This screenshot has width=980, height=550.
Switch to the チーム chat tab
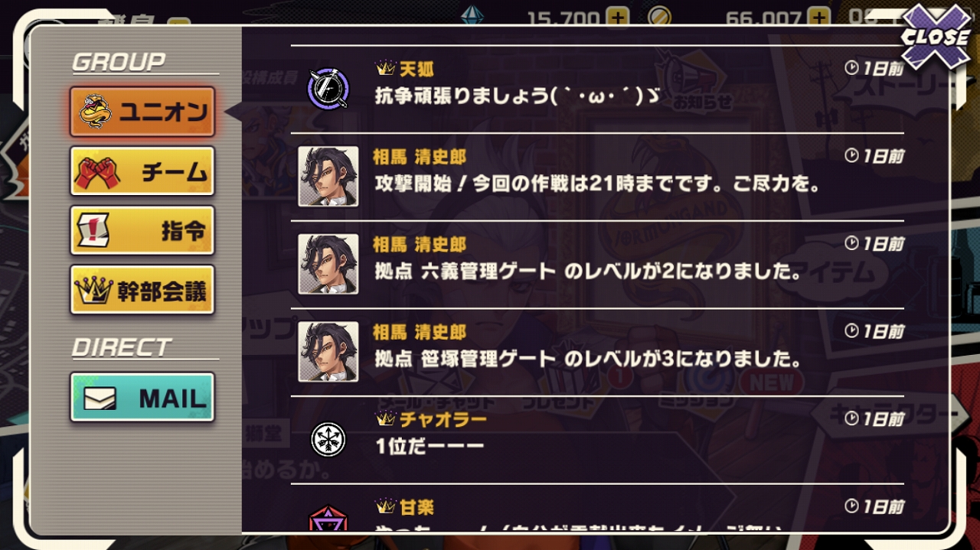tap(142, 171)
